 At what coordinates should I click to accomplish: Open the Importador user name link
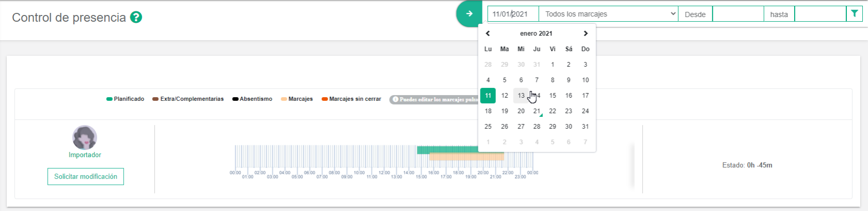pyautogui.click(x=85, y=155)
